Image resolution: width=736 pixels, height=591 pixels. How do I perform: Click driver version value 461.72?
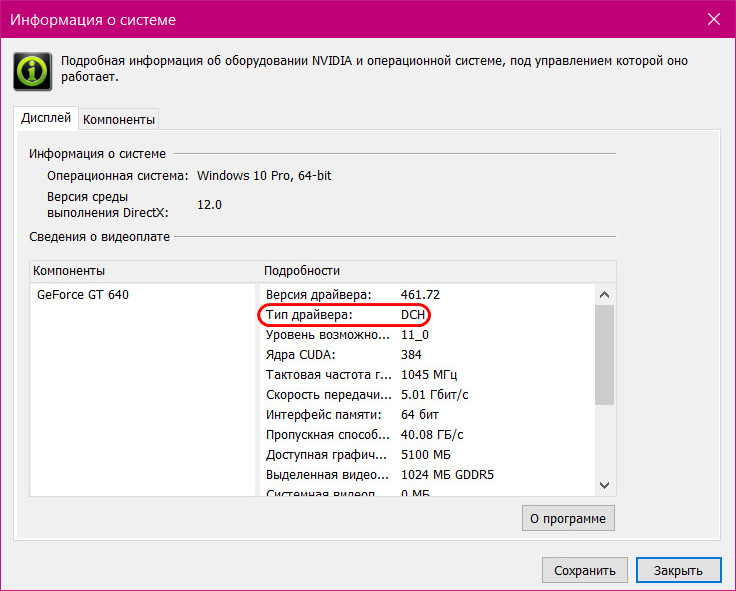420,295
